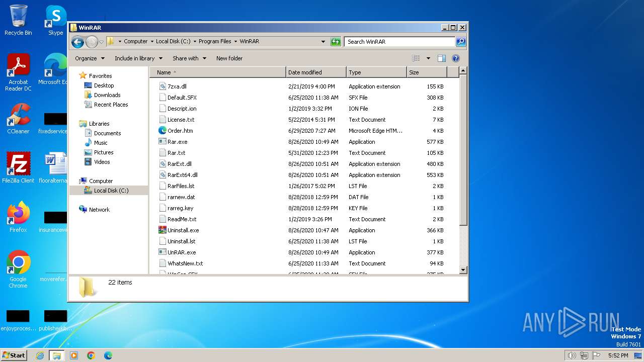Open the Recycle Bin desktop icon

(x=18, y=20)
